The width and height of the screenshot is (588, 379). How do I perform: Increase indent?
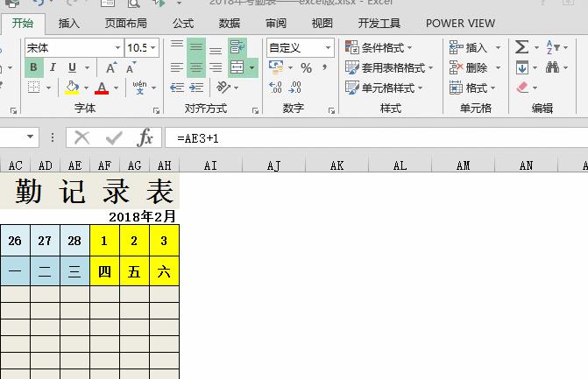pos(196,88)
